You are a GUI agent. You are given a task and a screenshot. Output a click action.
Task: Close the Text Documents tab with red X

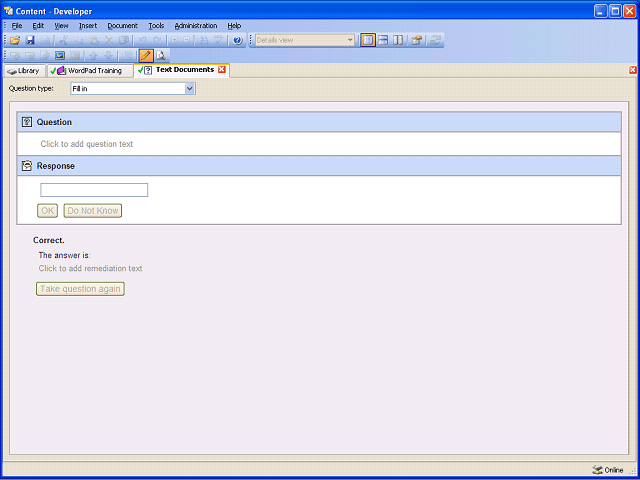(222, 70)
